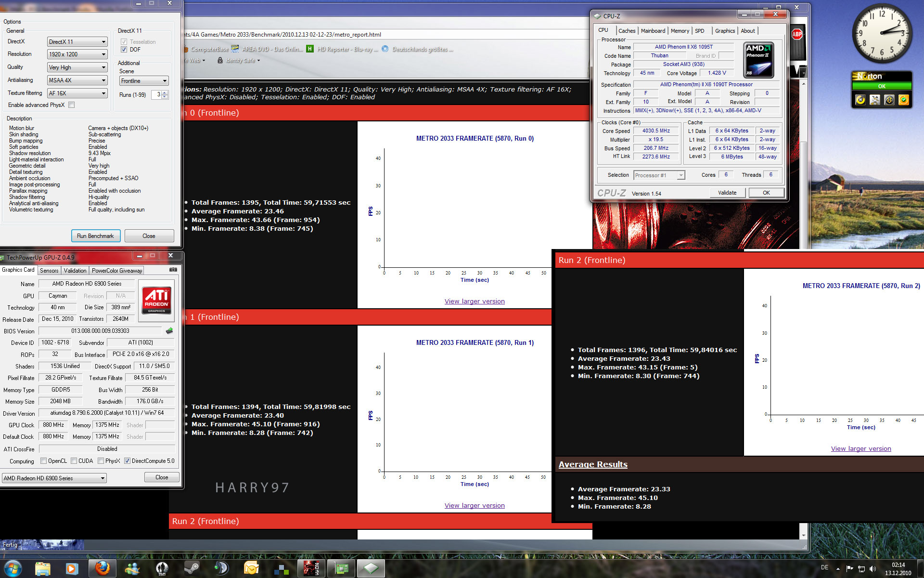
Task: Switch to the Graphics tab in CPU-Z
Action: point(725,31)
